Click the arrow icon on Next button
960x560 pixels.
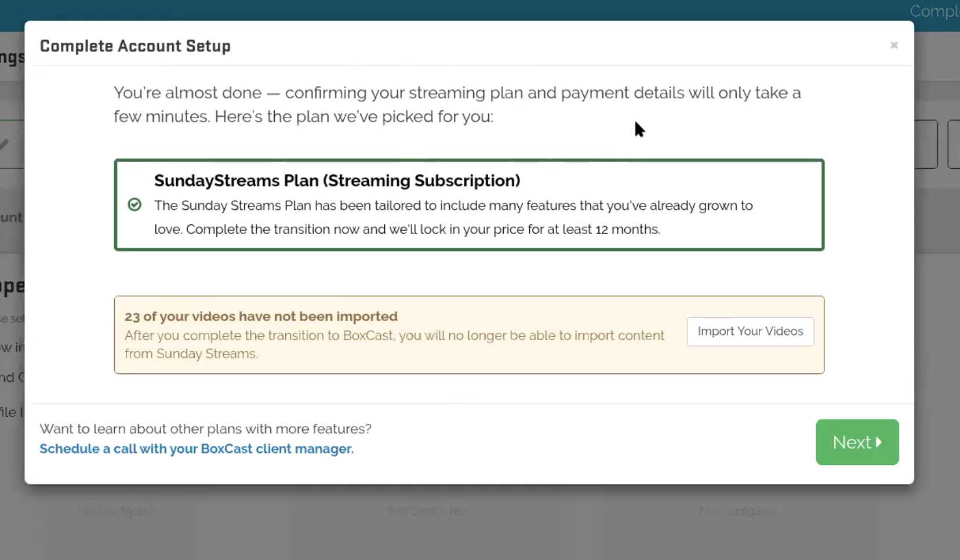(879, 442)
